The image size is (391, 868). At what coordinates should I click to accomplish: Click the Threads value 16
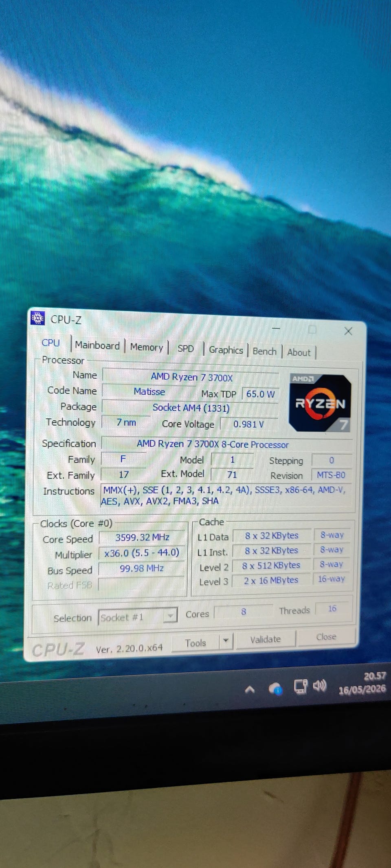pyautogui.click(x=332, y=608)
